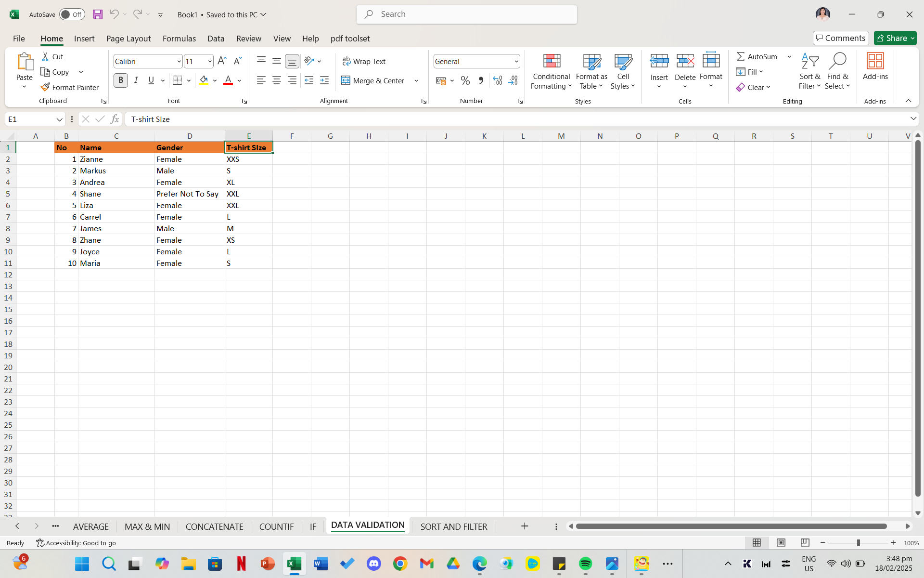Expand Merge & Center dropdown arrow
Screen dimensions: 924x578
coord(416,80)
